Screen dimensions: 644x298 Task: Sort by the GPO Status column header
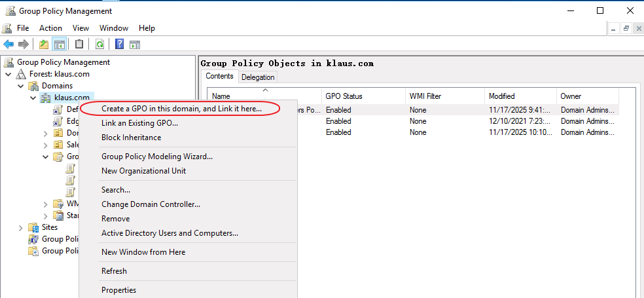(x=344, y=96)
